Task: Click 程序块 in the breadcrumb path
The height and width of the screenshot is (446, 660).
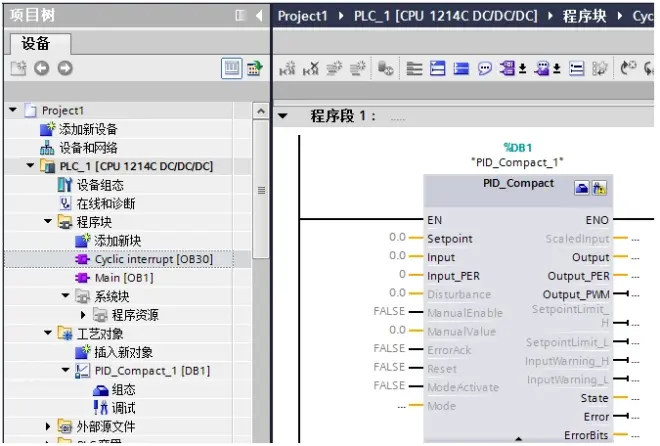Action: (x=585, y=16)
